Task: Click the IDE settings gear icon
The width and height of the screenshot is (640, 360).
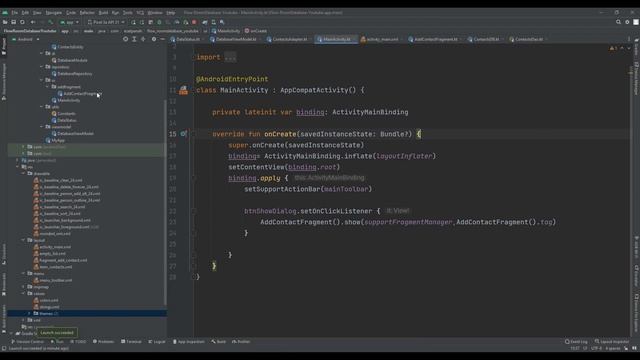Action: point(627,22)
